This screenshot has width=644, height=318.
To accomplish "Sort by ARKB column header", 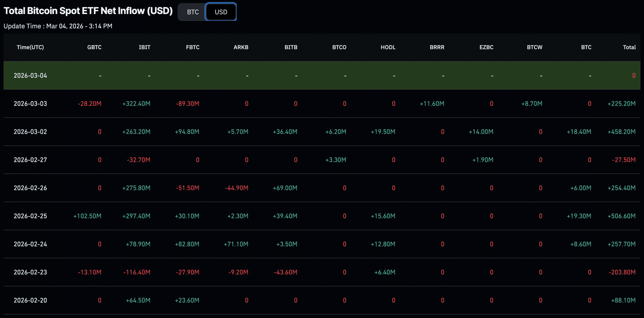I will (241, 47).
